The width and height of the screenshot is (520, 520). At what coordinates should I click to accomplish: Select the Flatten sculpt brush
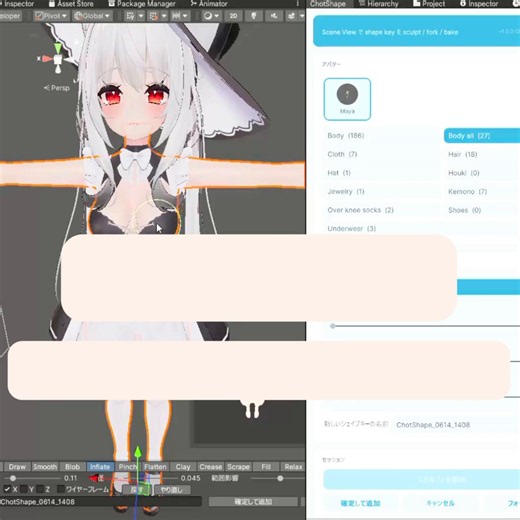[155, 467]
